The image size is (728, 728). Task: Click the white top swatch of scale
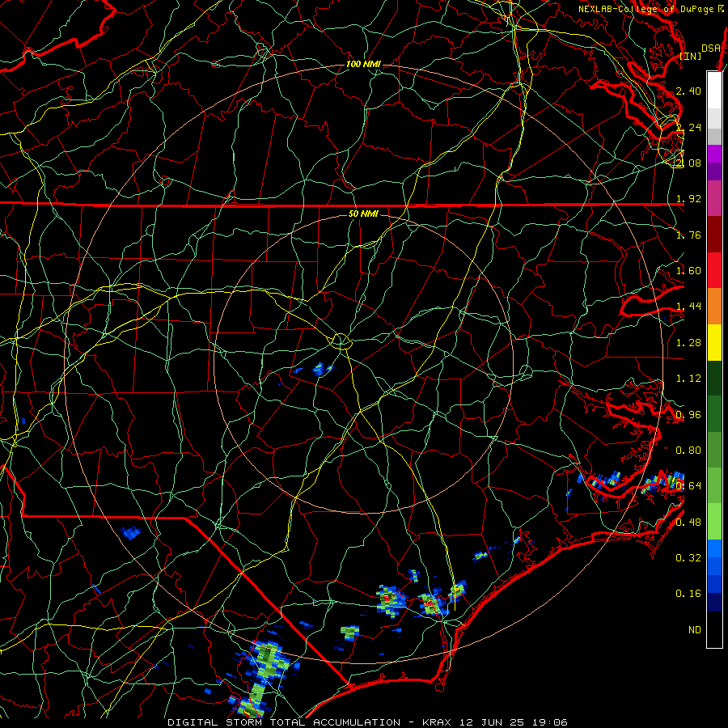tap(714, 90)
